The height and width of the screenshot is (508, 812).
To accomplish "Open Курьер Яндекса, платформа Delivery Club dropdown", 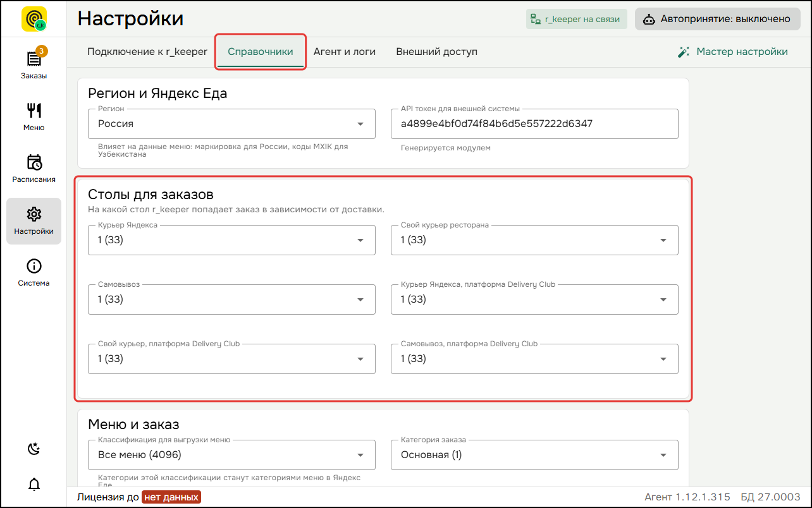I will coord(534,299).
